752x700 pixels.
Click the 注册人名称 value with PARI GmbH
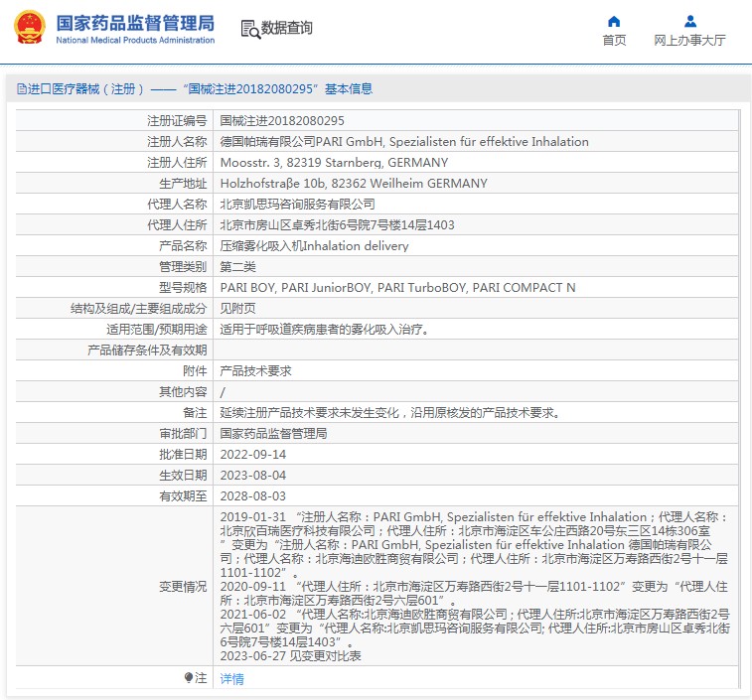pyautogui.click(x=403, y=142)
